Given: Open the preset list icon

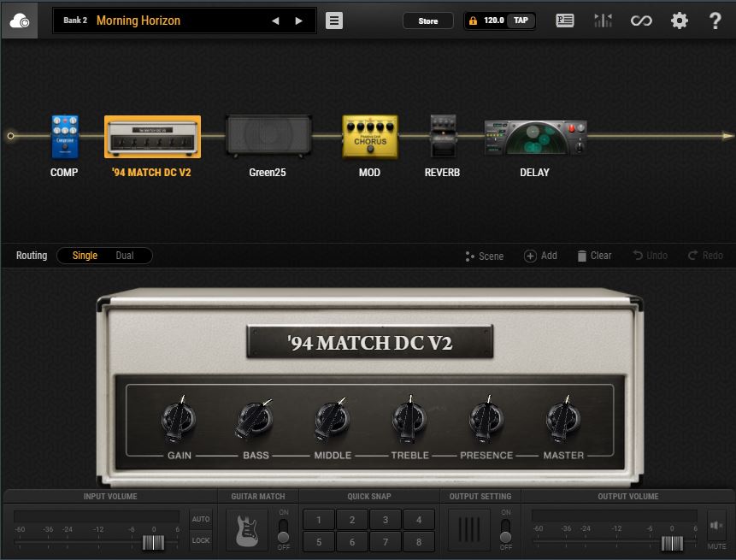Looking at the screenshot, I should [564, 20].
